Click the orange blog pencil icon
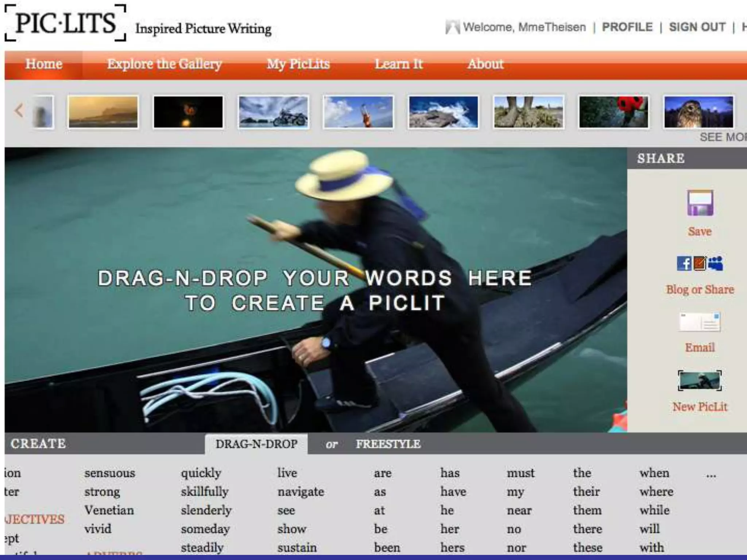Image resolution: width=747 pixels, height=560 pixels. pyautogui.click(x=700, y=263)
